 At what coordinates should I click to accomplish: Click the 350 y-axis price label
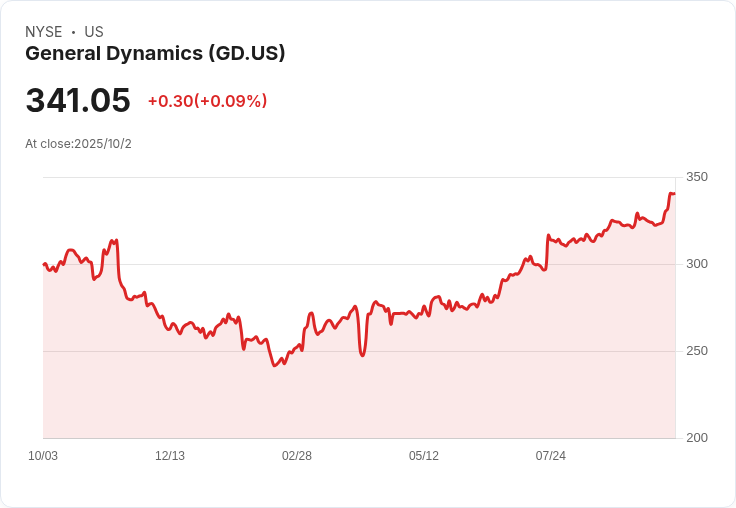[697, 177]
